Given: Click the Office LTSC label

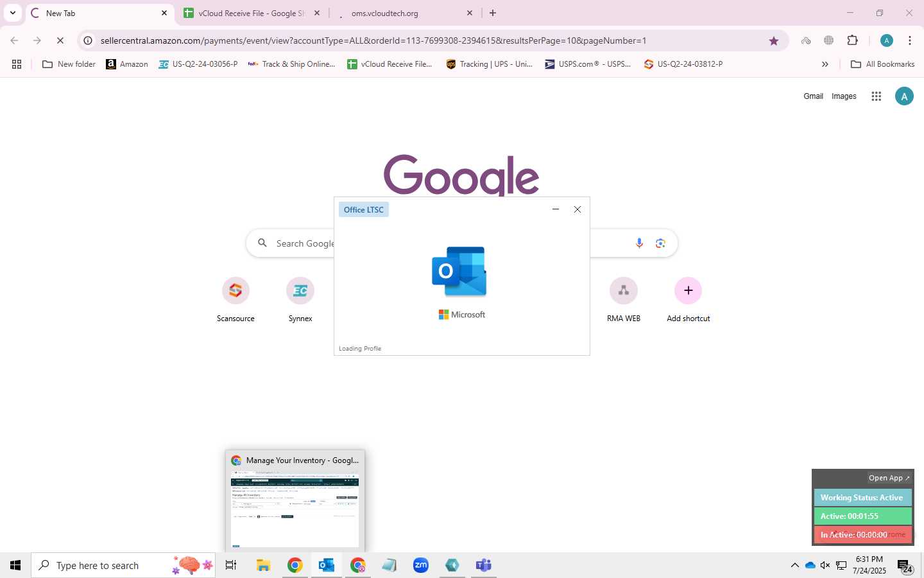Looking at the screenshot, I should coord(364,210).
